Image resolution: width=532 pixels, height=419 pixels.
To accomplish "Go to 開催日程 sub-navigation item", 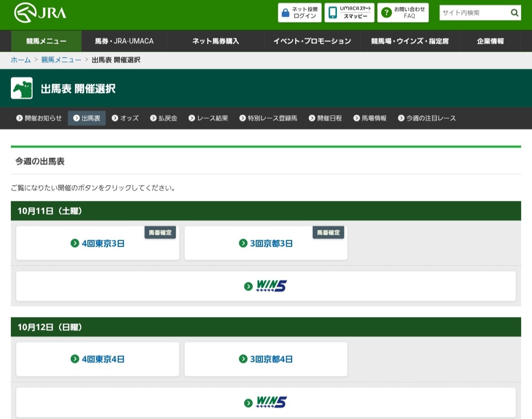I will point(326,118).
